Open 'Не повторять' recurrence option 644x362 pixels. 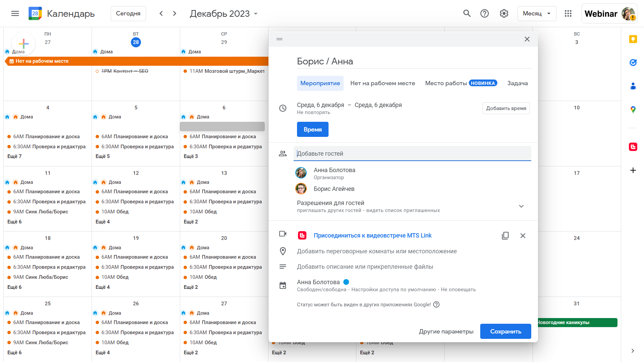pyautogui.click(x=313, y=112)
